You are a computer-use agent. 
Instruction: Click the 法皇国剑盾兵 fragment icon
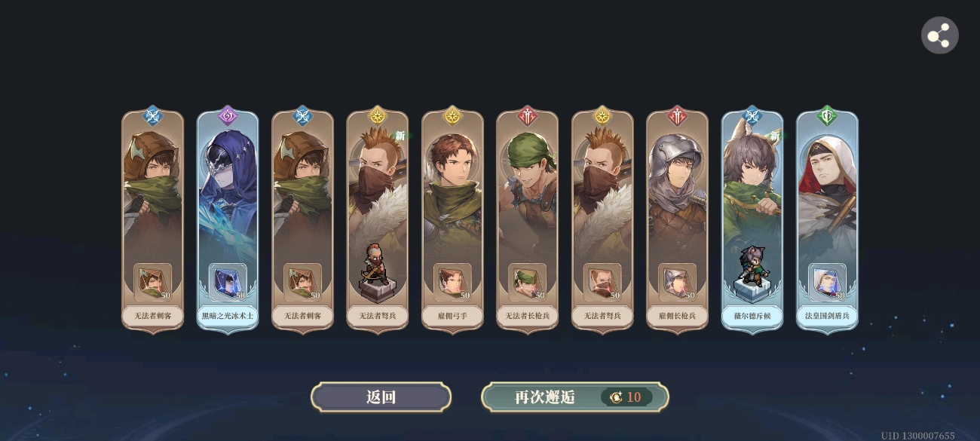(827, 282)
